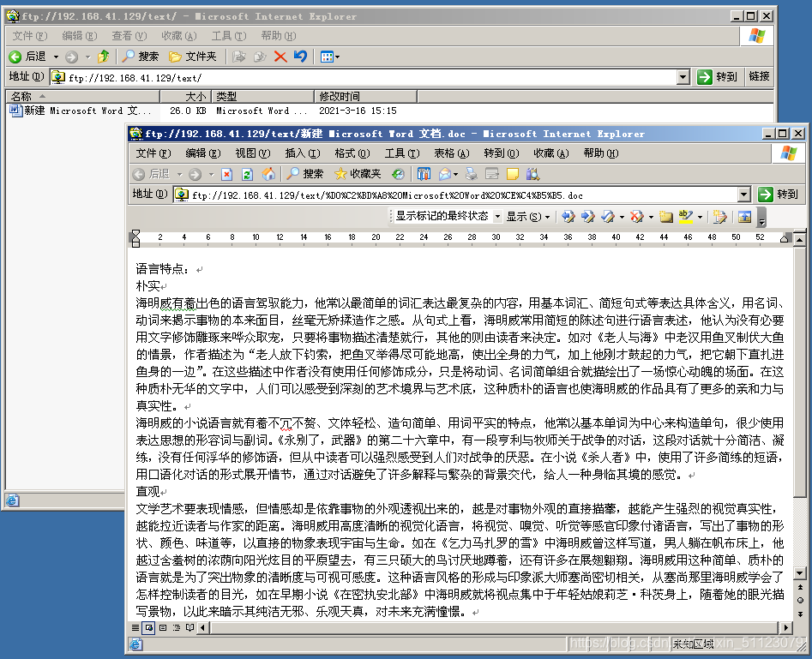The width and height of the screenshot is (812, 659).
Task: Switch to Web layout view button
Action: pyautogui.click(x=149, y=628)
